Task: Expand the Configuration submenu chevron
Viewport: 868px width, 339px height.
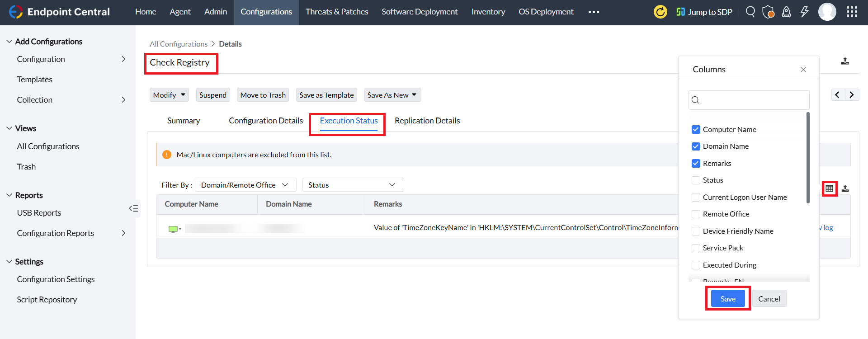Action: [123, 59]
